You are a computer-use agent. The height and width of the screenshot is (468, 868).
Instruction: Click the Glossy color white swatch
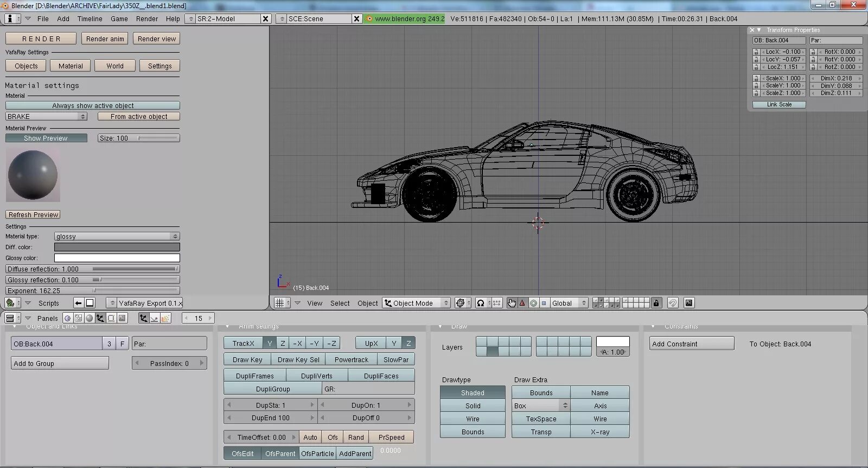coord(117,258)
